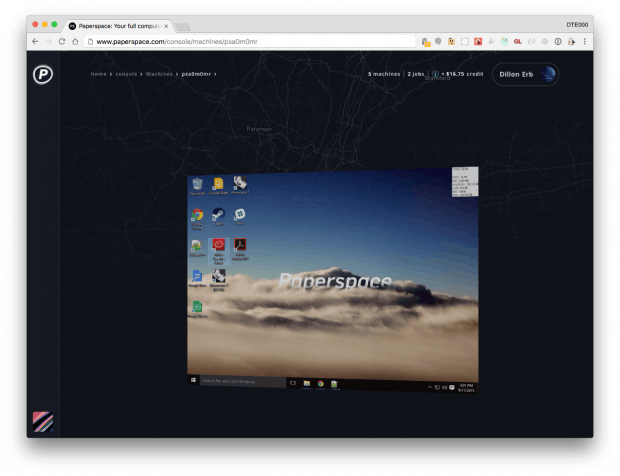Open Task View on Windows taskbar
The width and height of the screenshot is (620, 476).
[x=293, y=383]
